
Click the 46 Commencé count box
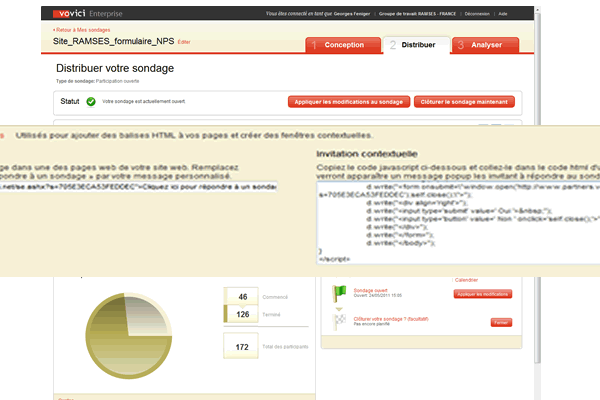tap(241, 297)
